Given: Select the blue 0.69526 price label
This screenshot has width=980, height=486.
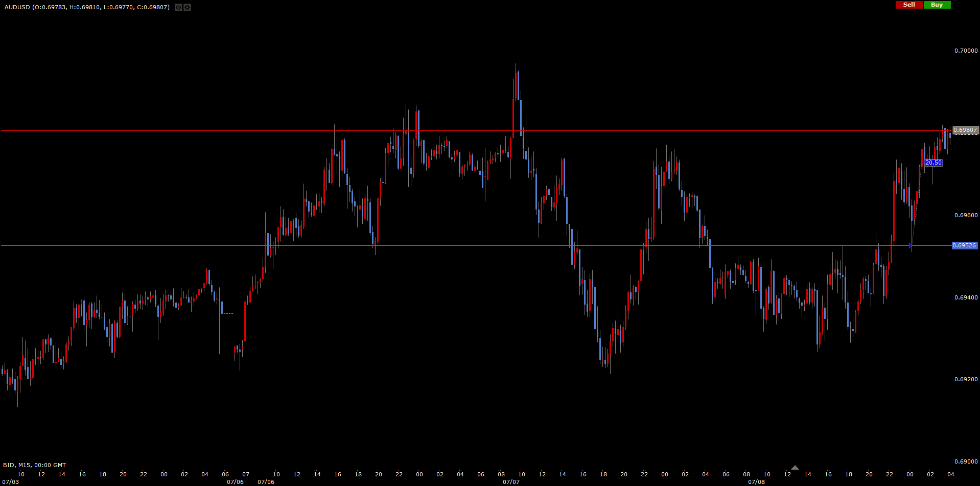Looking at the screenshot, I should (964, 246).
